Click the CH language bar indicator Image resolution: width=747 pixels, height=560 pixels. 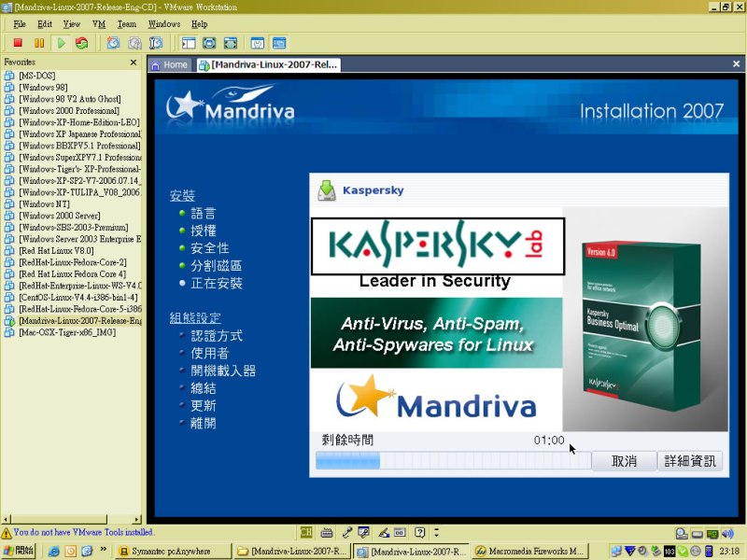[306, 532]
